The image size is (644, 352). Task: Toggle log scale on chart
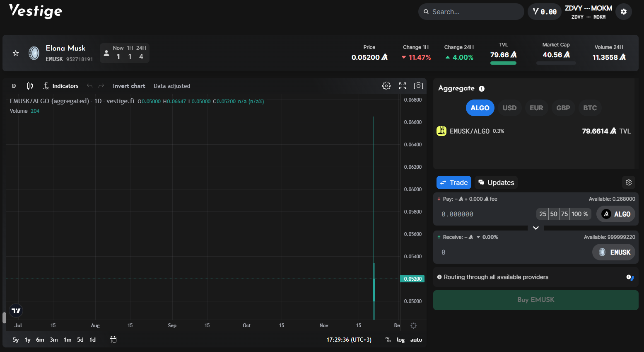400,340
